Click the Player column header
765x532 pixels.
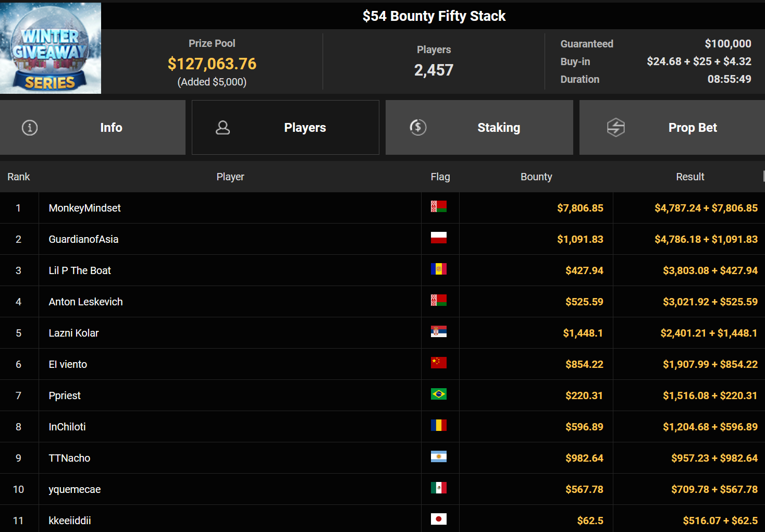(230, 177)
